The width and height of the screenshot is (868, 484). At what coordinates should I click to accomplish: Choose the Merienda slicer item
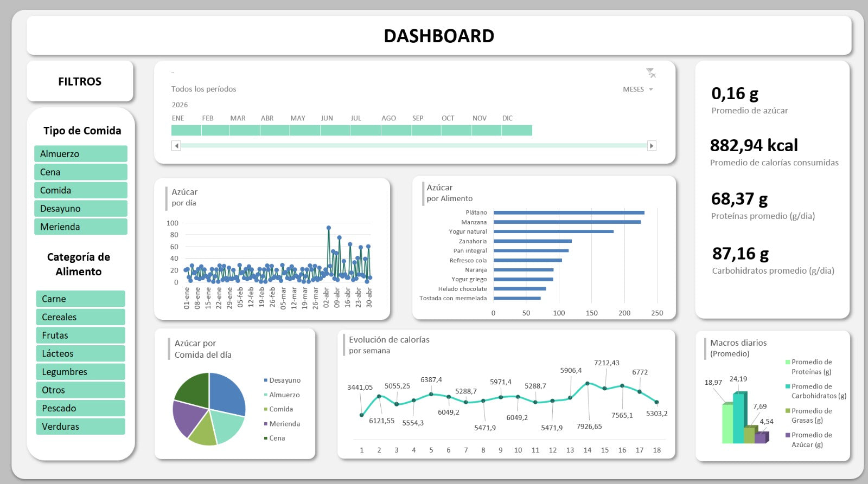pos(80,227)
